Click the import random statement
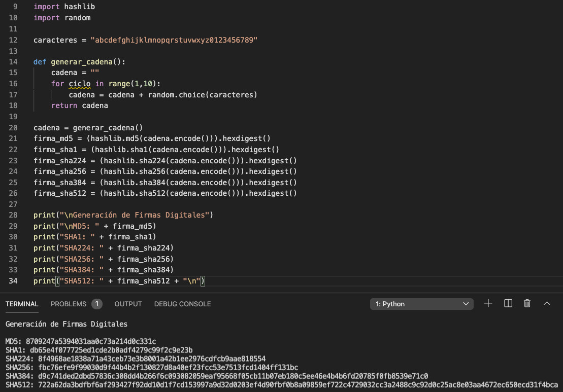Screen dimensions: 563x392 coord(62,18)
